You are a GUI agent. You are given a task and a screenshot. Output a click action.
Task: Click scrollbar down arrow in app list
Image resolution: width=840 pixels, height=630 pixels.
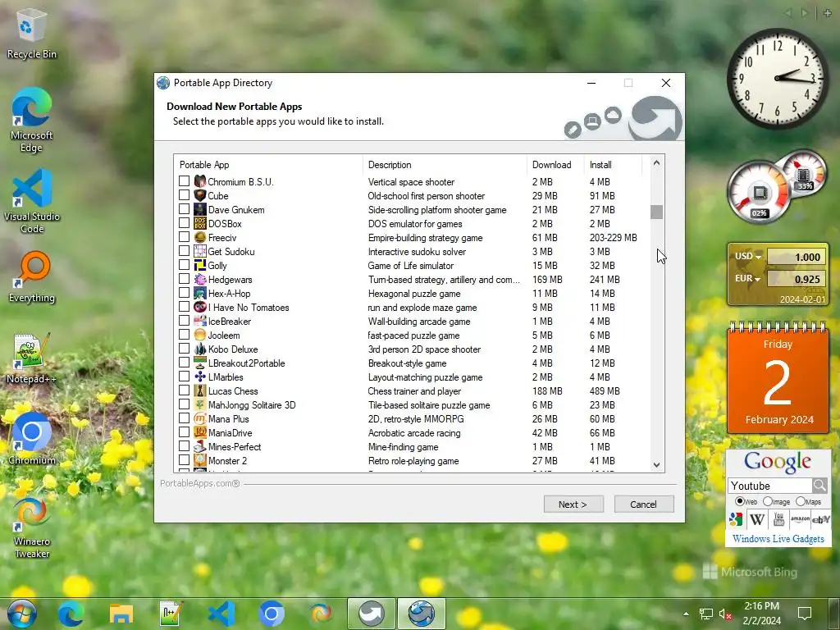657,465
